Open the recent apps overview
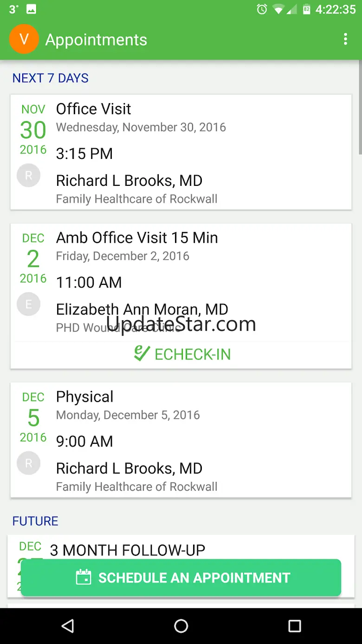The image size is (362, 644). tap(294, 626)
